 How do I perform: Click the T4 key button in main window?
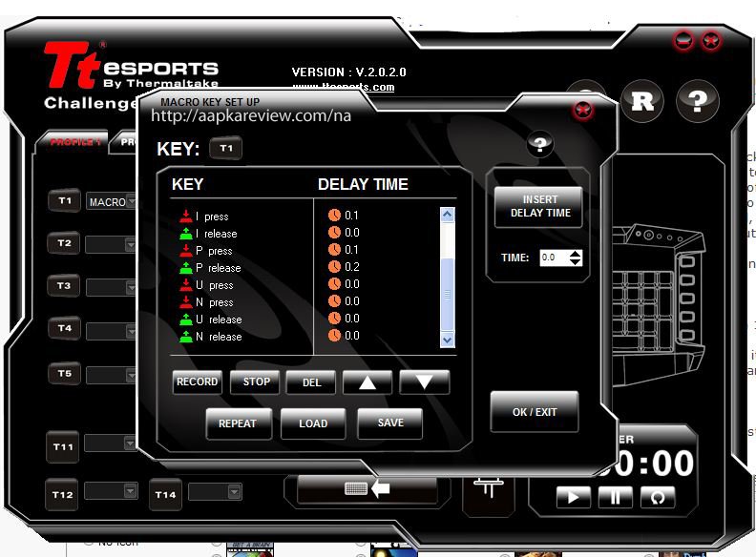(x=65, y=328)
